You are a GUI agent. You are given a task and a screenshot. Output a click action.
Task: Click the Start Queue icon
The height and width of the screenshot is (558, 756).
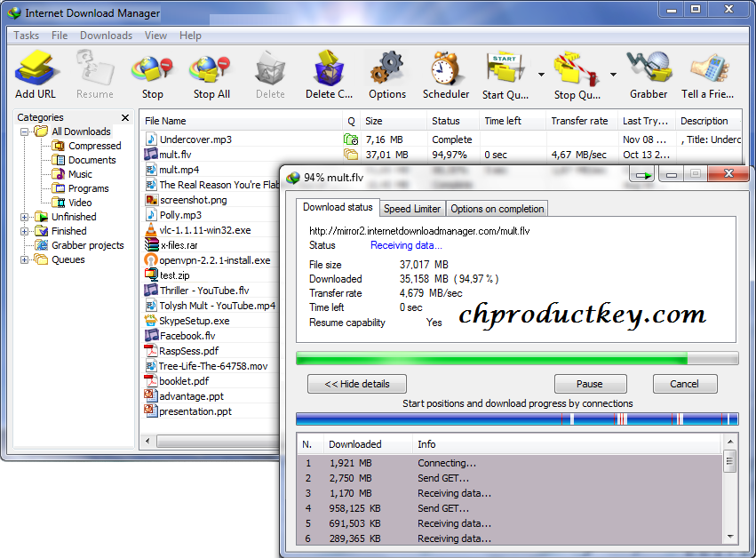[505, 68]
